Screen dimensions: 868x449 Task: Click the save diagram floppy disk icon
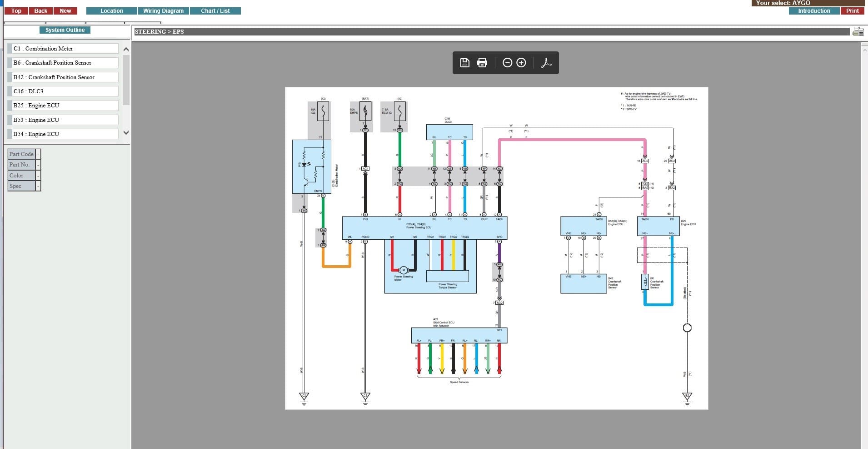(464, 63)
